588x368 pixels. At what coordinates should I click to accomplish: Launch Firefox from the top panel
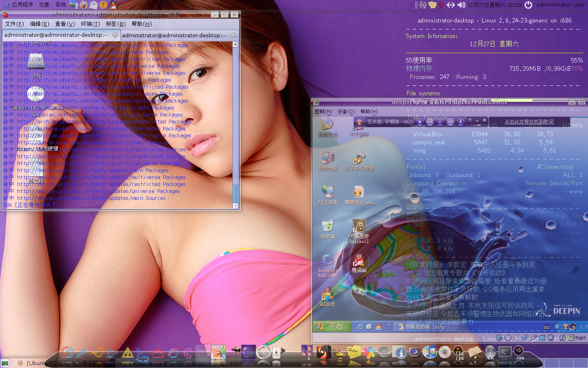pyautogui.click(x=84, y=5)
